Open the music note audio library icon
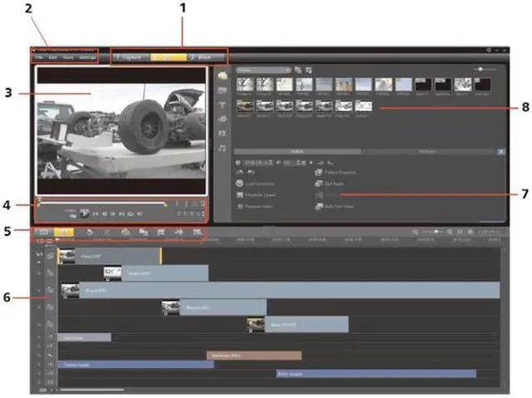532x398 pixels. coord(222,148)
